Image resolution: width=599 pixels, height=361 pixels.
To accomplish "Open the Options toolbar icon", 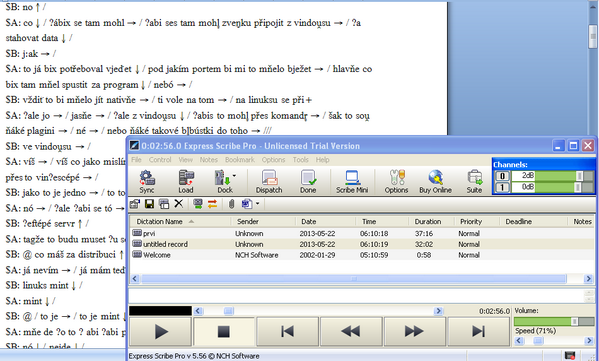I will [396, 181].
